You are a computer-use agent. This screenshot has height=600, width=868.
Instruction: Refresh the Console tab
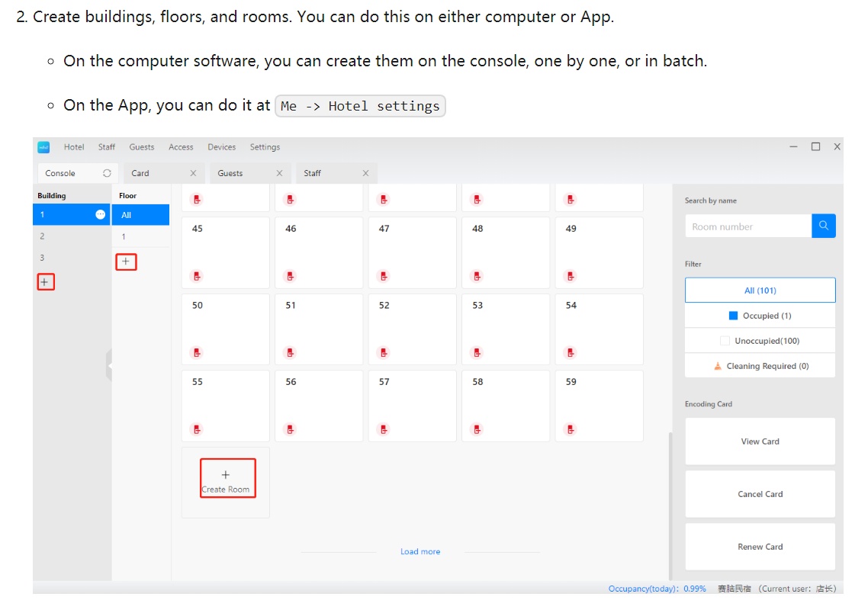pyautogui.click(x=107, y=173)
